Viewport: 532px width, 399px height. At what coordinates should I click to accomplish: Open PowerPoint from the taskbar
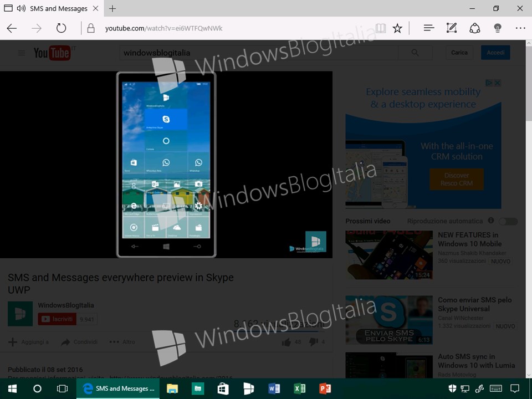pyautogui.click(x=325, y=388)
